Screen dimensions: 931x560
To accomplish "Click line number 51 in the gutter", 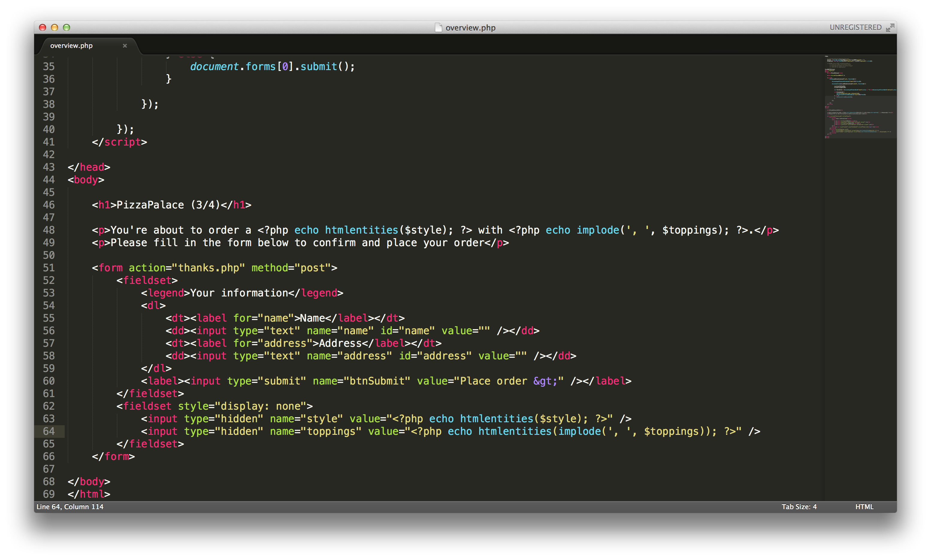I will pos(49,267).
